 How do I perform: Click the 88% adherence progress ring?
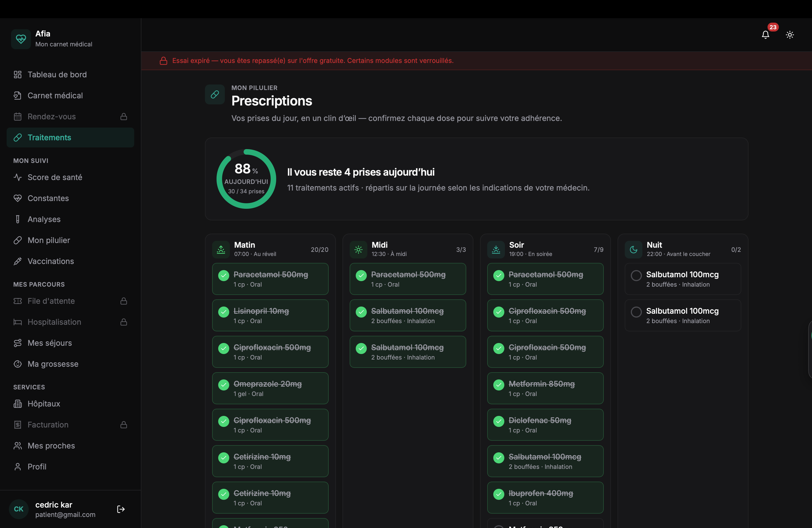pos(246,179)
